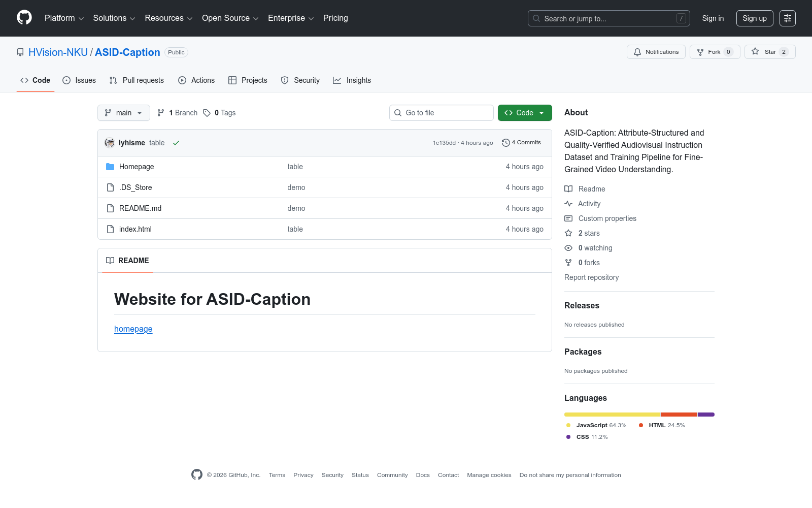Select the README tab in file panel

[127, 261]
